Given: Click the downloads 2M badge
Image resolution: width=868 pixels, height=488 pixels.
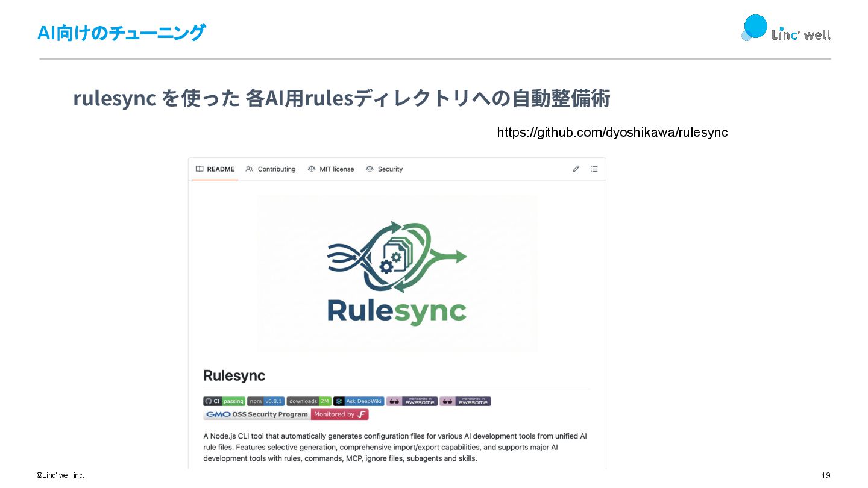Looking at the screenshot, I should (x=309, y=401).
